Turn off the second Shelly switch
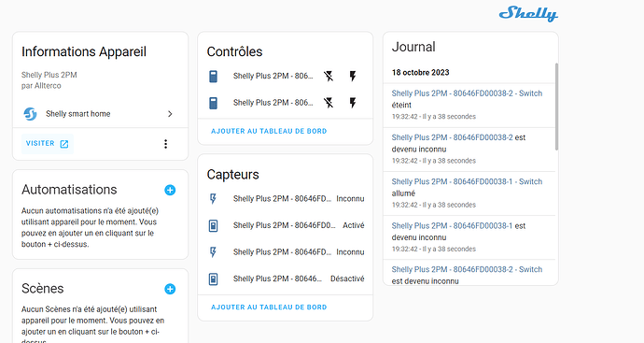The height and width of the screenshot is (343, 644). pyautogui.click(x=329, y=103)
